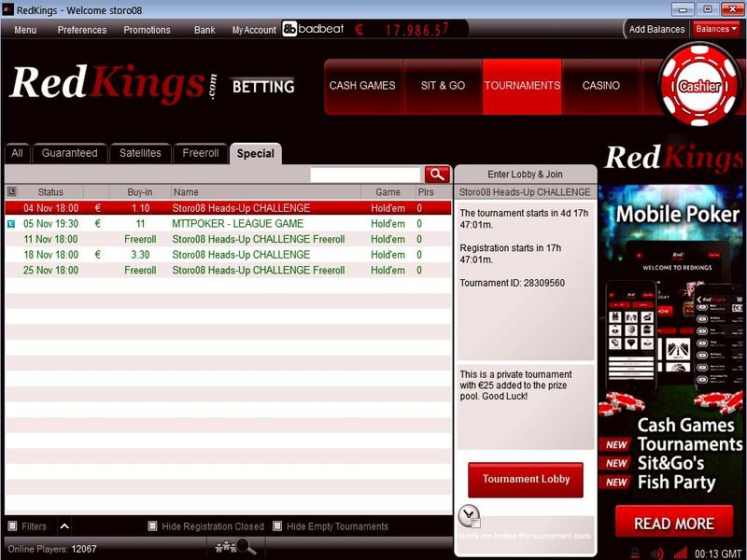Click the Mobile Poker advertisement banner

click(672, 362)
